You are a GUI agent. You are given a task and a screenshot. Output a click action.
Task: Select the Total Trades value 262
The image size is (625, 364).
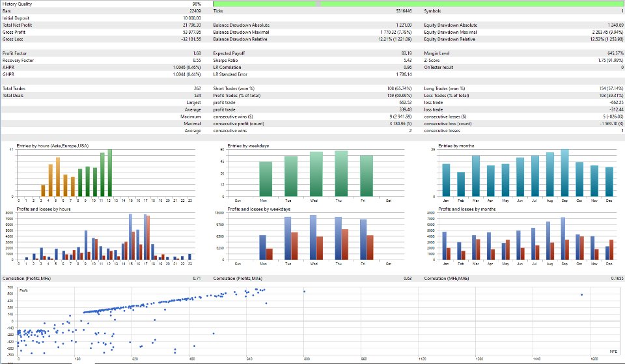197,89
